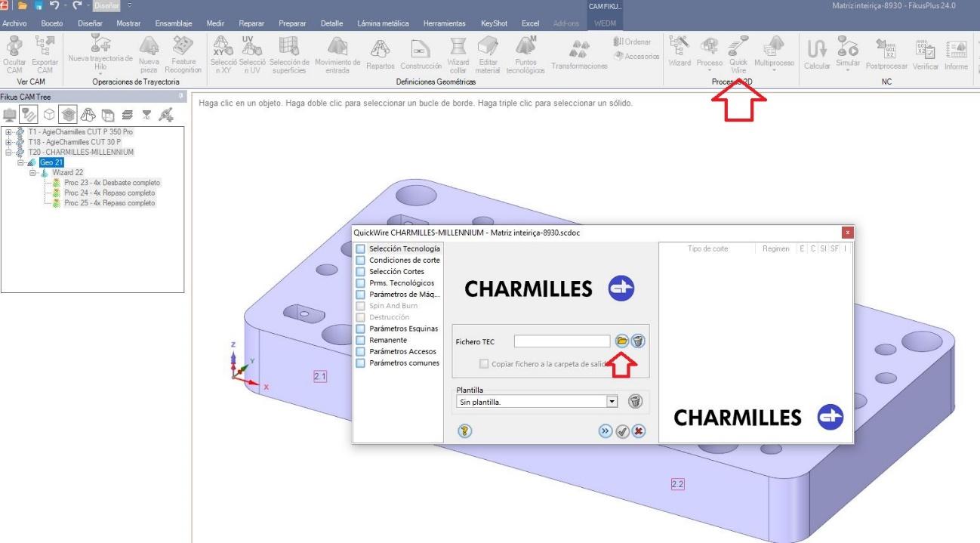Click the next-step double arrow button
The image size is (980, 543).
point(605,431)
